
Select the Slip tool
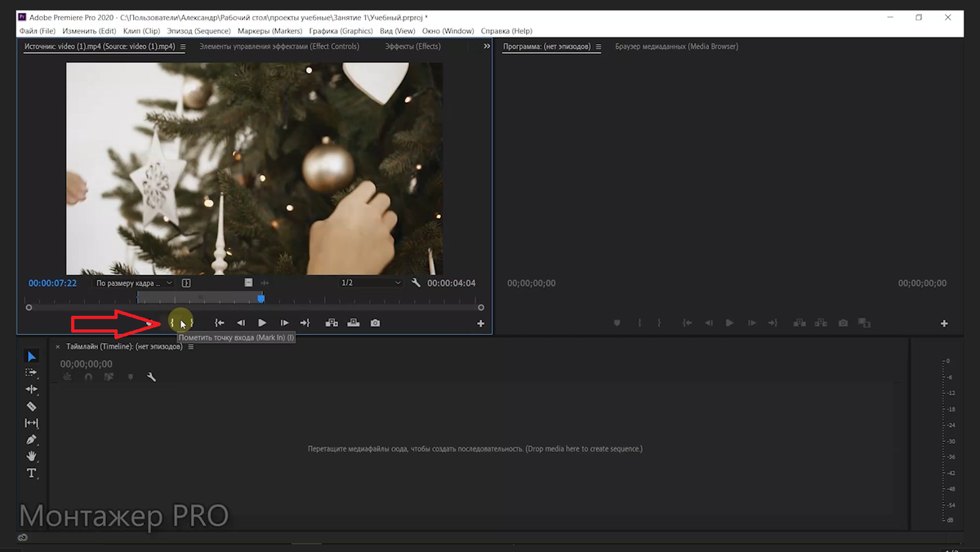(x=32, y=423)
